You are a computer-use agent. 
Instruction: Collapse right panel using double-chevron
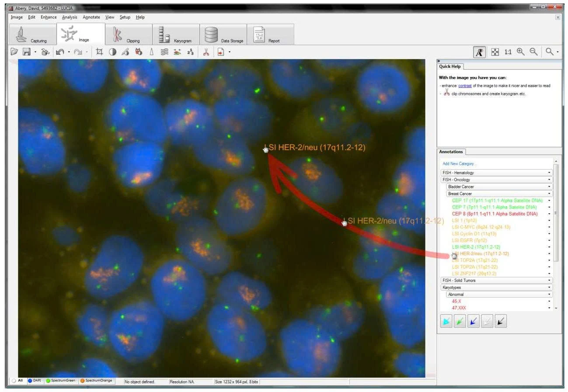(439, 61)
